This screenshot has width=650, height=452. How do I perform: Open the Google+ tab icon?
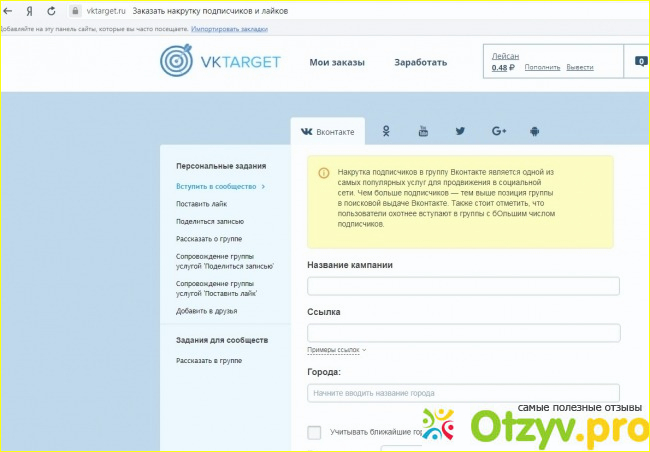click(x=498, y=131)
